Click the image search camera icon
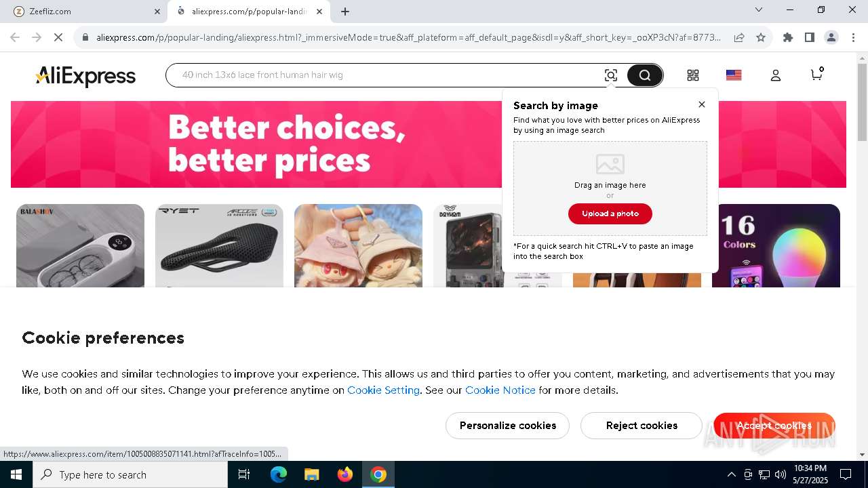 [x=611, y=75]
